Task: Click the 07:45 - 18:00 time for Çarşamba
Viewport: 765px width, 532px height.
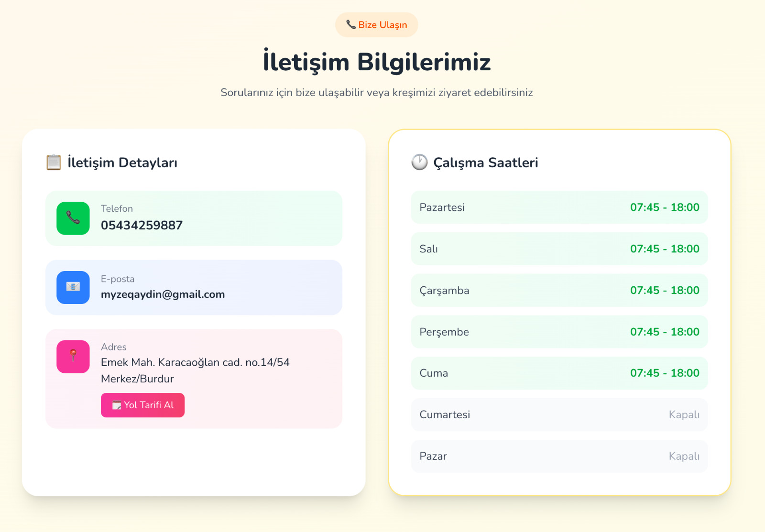Action: click(665, 290)
